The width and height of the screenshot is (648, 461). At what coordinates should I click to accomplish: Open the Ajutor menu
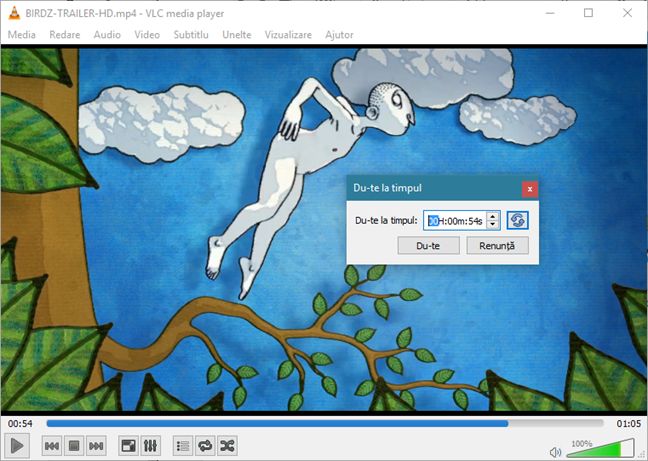(339, 35)
